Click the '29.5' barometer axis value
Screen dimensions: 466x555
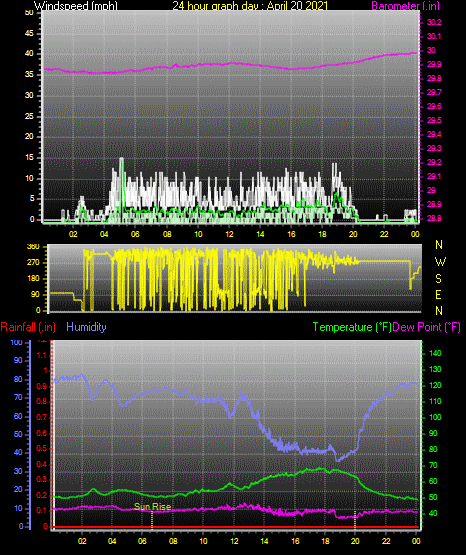434,120
